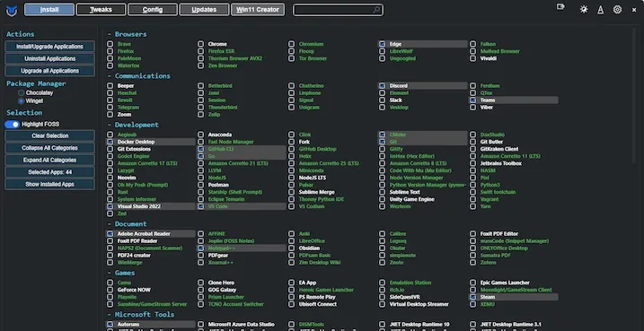
Task: Uncheck the Notepad++ checkbox
Action: pyautogui.click(x=200, y=248)
